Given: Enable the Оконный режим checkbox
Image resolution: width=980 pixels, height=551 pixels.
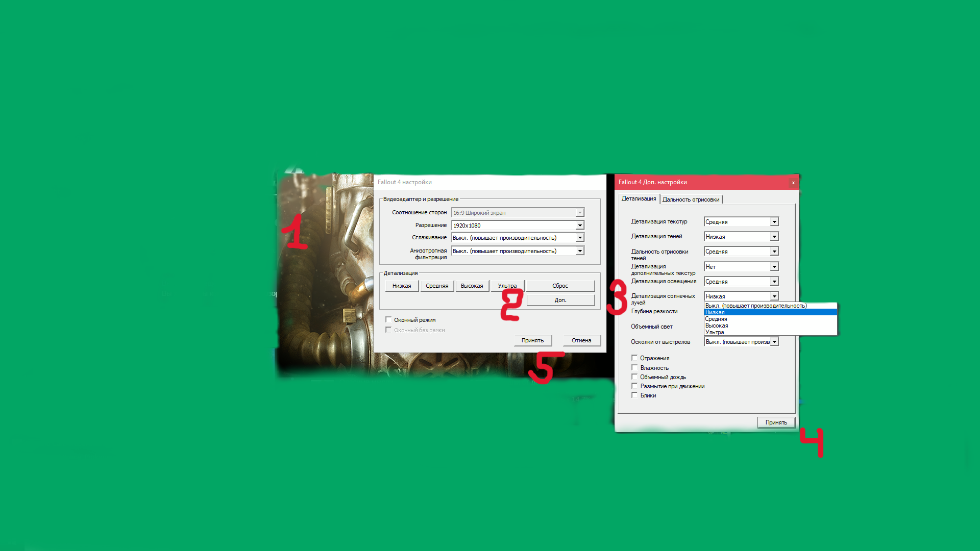Looking at the screenshot, I should tap(388, 320).
